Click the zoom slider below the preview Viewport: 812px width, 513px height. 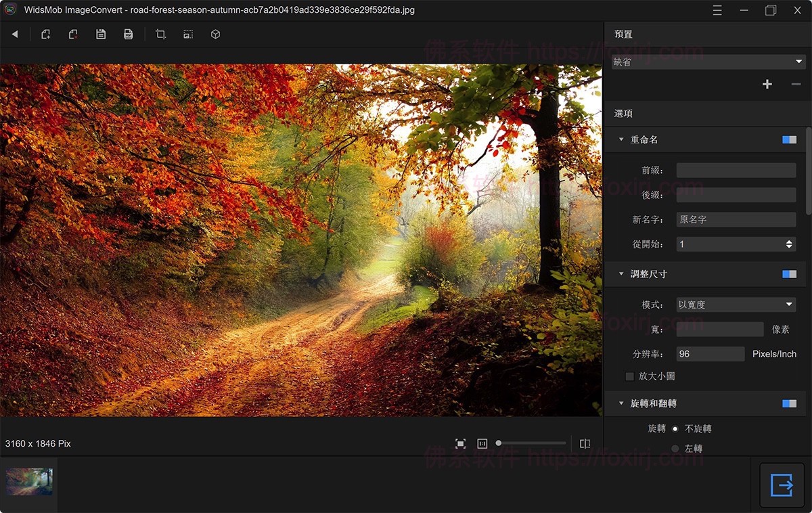click(531, 443)
